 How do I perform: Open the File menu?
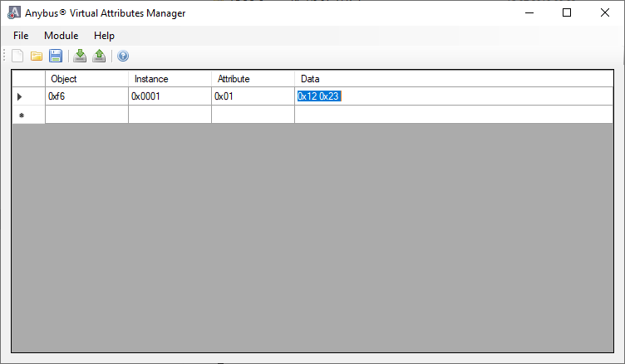[x=21, y=36]
